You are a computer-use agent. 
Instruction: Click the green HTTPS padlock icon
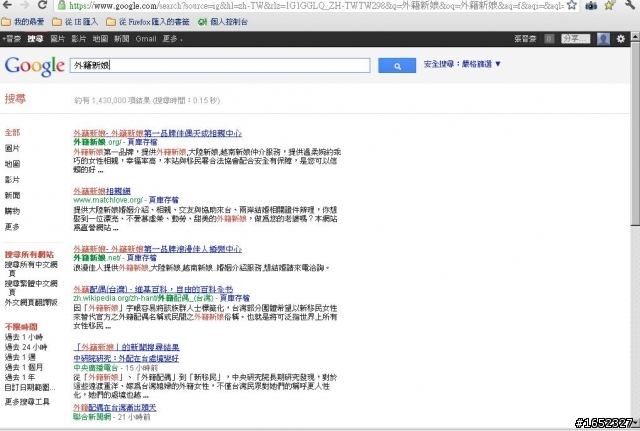(x=62, y=5)
